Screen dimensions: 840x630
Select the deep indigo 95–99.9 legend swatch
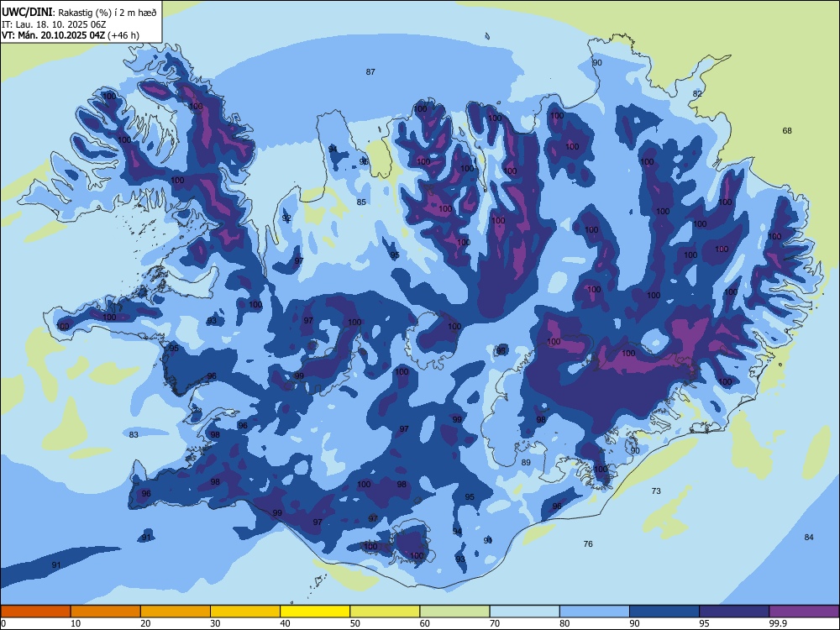[734, 612]
